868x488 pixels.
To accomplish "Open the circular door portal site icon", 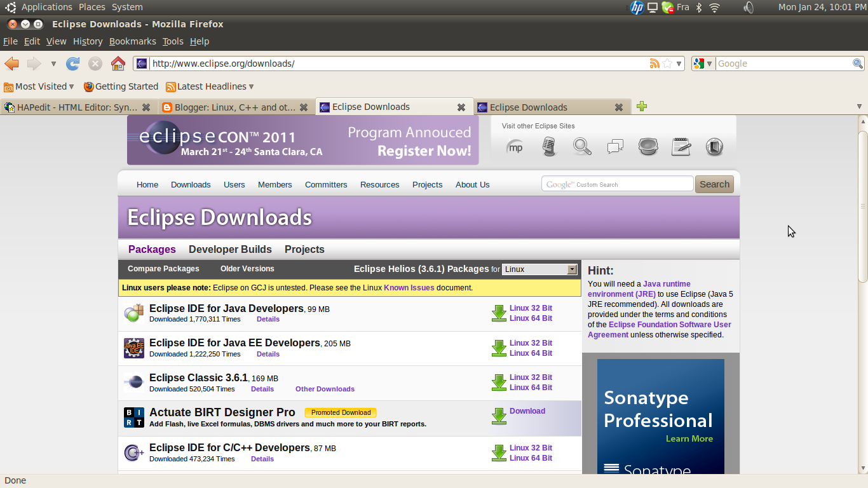I will (714, 147).
